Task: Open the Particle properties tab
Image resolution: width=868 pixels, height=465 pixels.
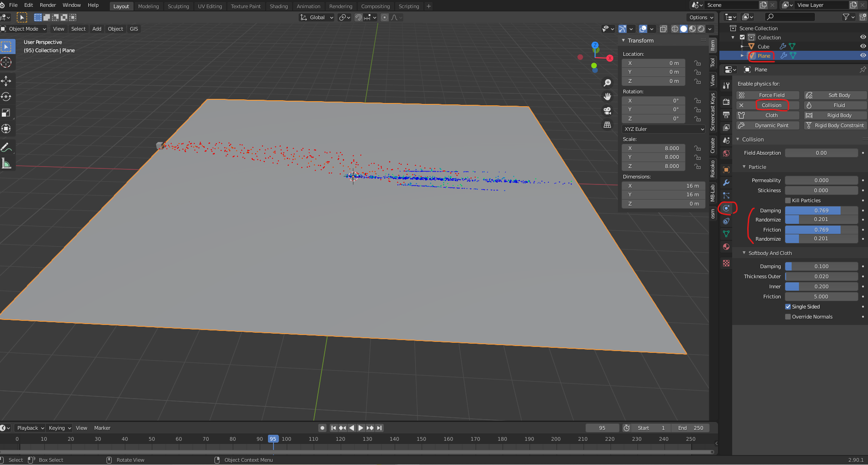Action: coord(726,195)
